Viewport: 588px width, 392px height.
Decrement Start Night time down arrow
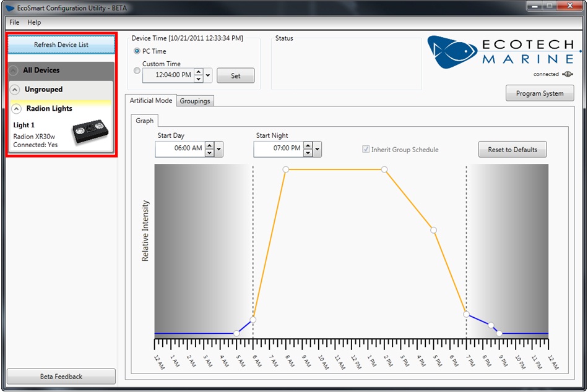(x=308, y=153)
